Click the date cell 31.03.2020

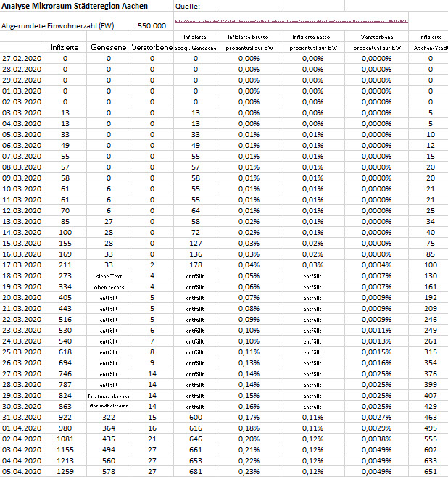pyautogui.click(x=22, y=418)
